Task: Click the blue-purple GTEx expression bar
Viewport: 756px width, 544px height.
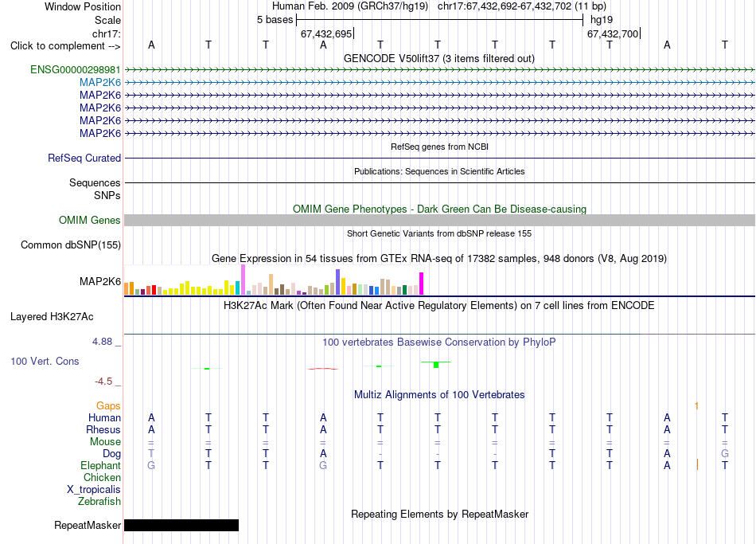Action: pos(338,282)
